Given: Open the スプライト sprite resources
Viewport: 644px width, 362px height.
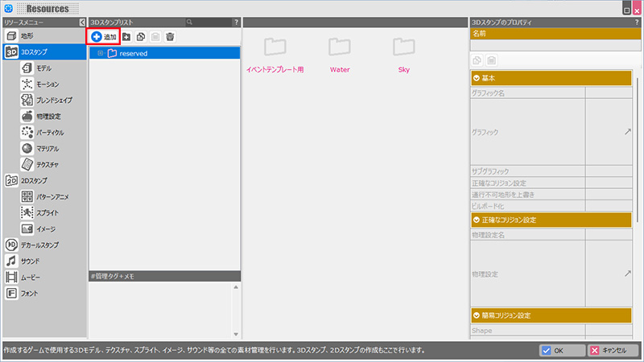Looking at the screenshot, I should pos(52,213).
